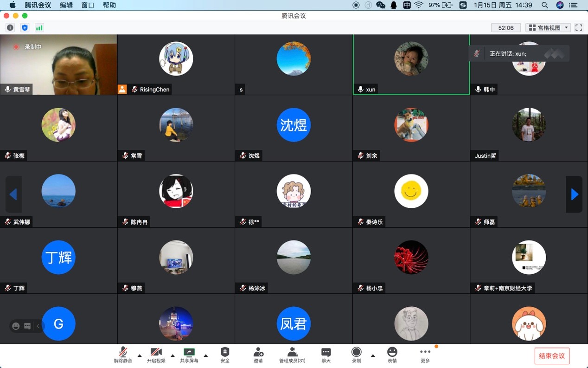Click the meeting info icon

10,28
